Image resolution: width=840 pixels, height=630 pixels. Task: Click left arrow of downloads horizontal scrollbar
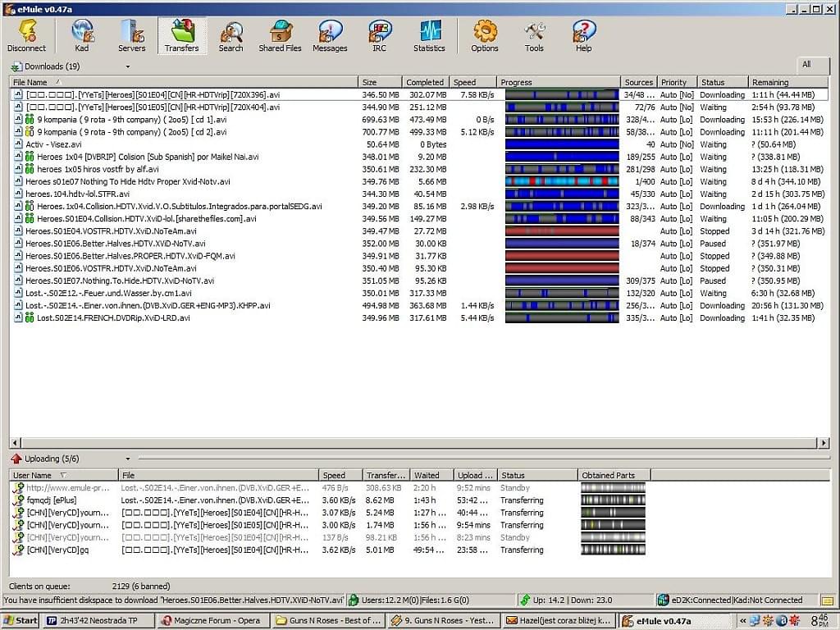coord(15,443)
